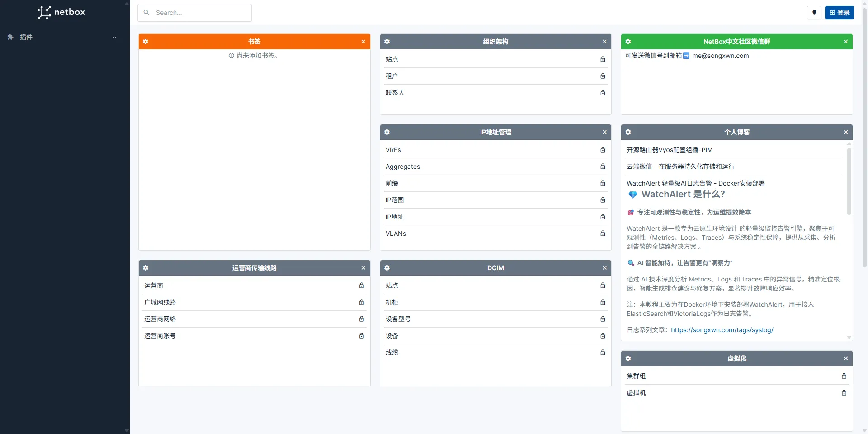The image size is (868, 434).
Task: Close the 运营商传输线路 widget
Action: 363,268
